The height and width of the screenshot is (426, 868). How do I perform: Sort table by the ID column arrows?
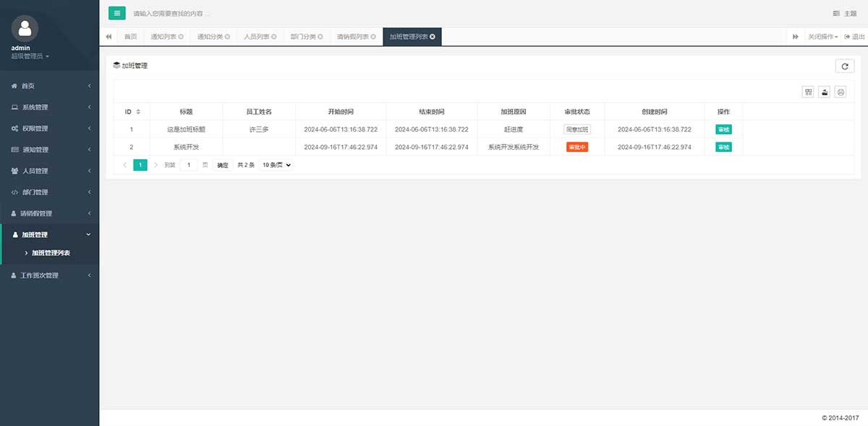point(138,112)
